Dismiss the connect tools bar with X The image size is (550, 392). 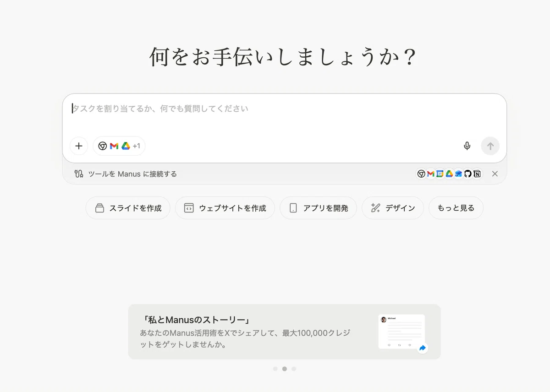[495, 174]
